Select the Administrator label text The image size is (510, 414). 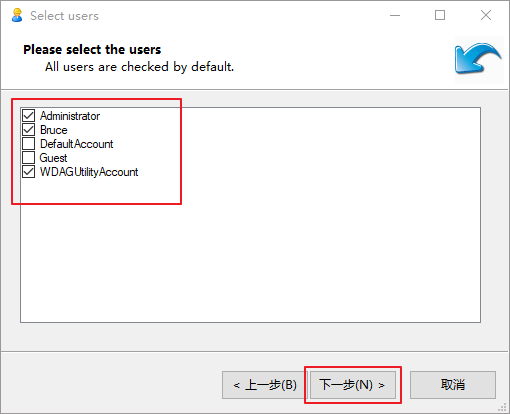(70, 116)
